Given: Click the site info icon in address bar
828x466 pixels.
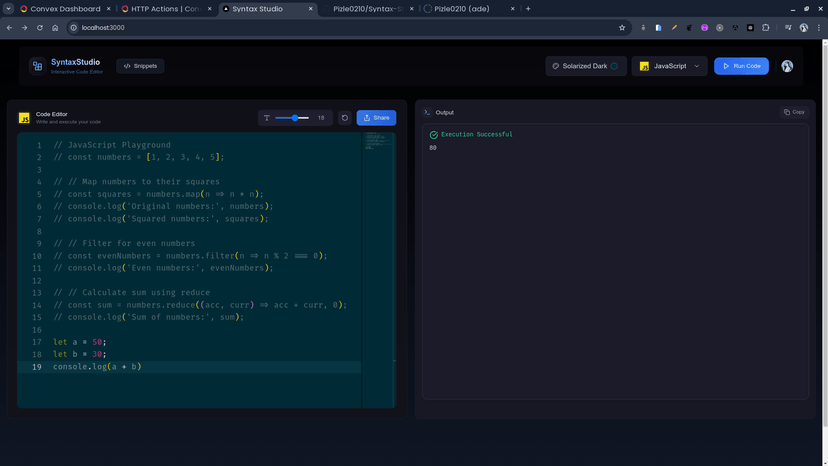Looking at the screenshot, I should coord(74,27).
